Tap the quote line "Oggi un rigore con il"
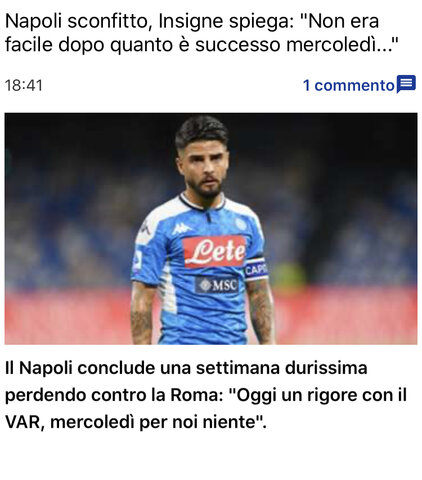This screenshot has width=422, height=480. [317, 396]
